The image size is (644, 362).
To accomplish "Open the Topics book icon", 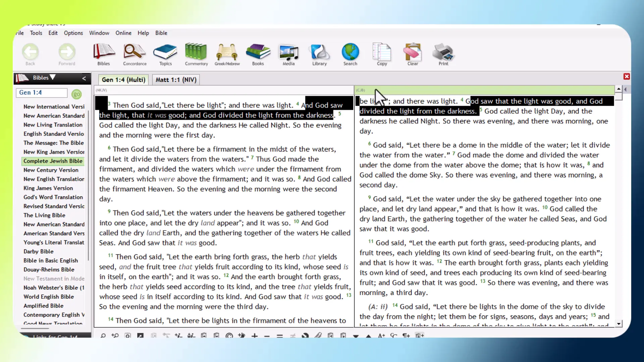I will click(165, 55).
